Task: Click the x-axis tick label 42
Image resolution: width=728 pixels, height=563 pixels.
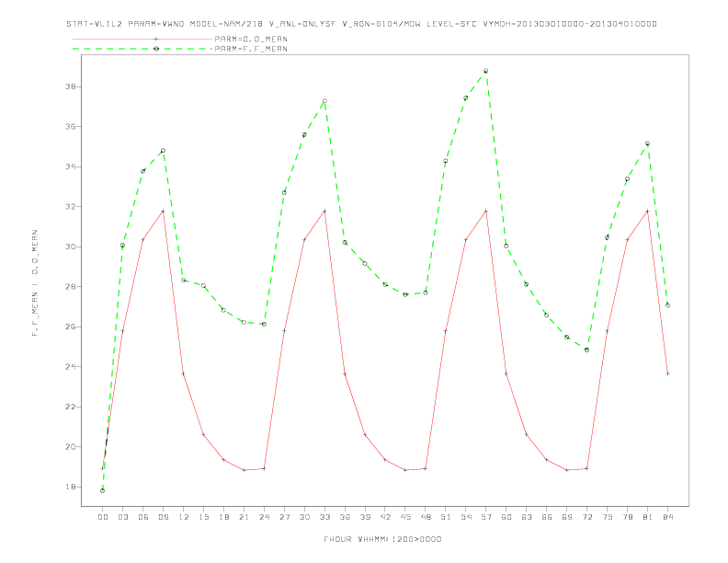Action: point(385,517)
